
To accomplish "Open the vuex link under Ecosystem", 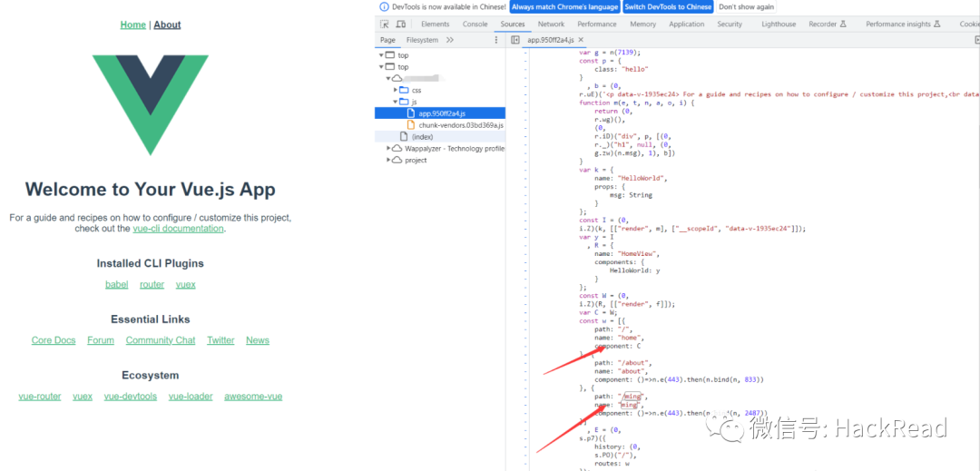I will [x=83, y=397].
